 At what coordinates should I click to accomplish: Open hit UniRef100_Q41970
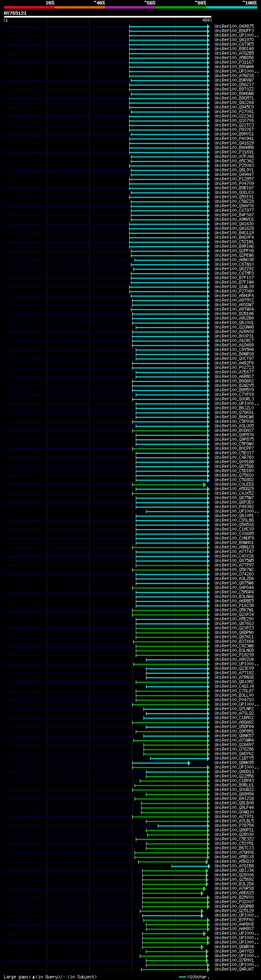pyautogui.click(x=234, y=40)
